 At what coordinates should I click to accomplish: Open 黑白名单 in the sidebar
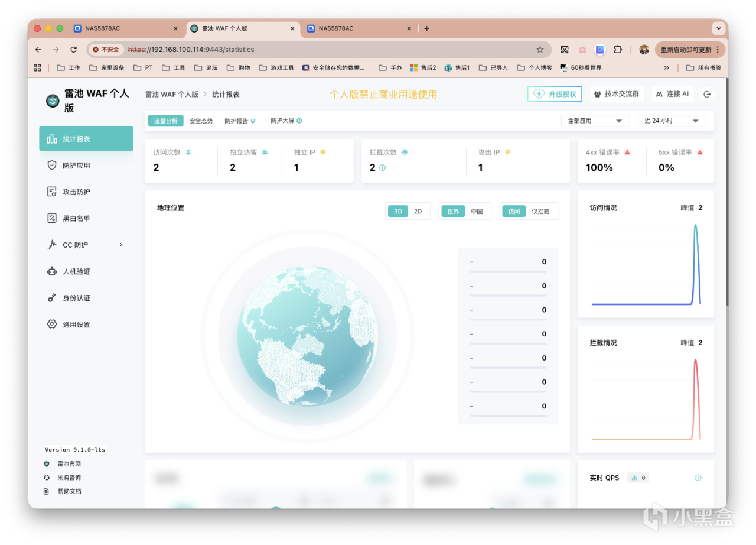[x=86, y=219]
